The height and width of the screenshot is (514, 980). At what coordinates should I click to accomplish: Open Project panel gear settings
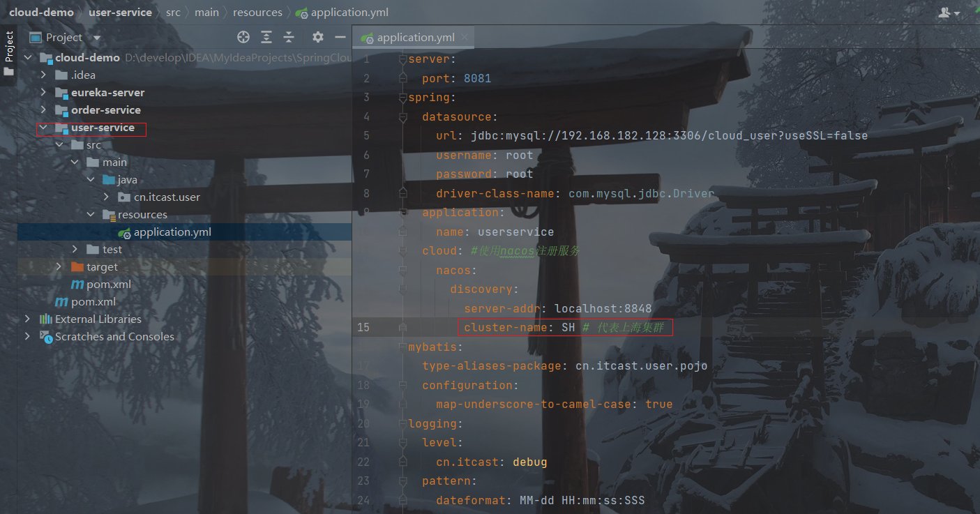(x=318, y=37)
